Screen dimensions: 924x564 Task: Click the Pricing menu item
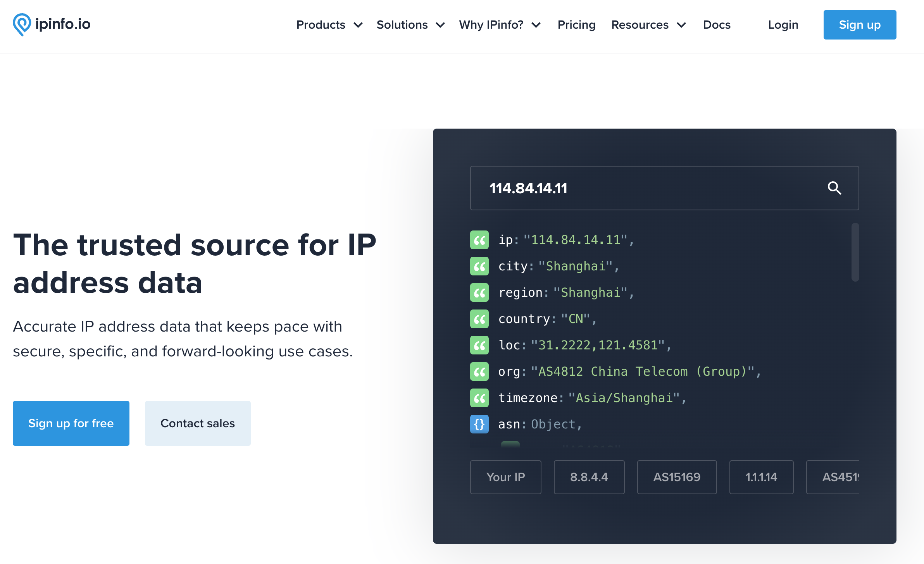point(576,25)
